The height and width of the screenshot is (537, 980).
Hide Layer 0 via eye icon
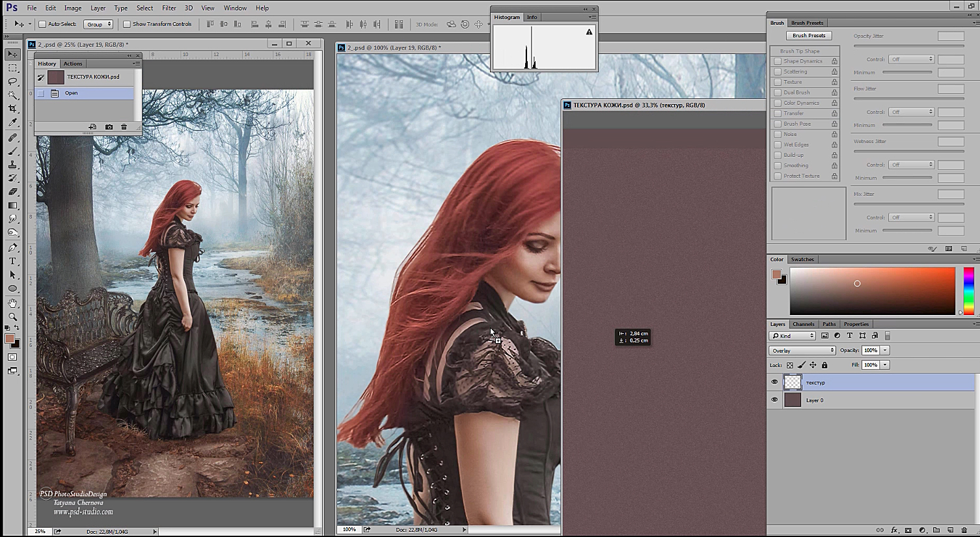[774, 400]
